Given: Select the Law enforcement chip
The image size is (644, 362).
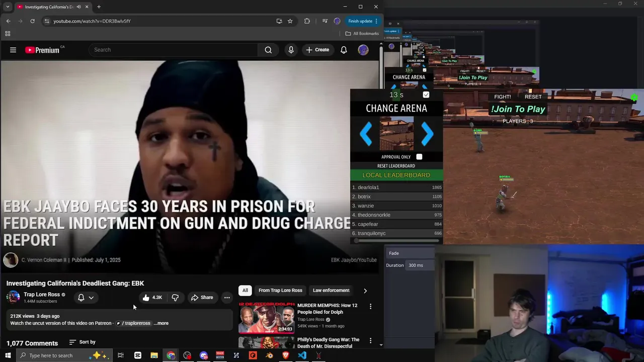Looking at the screenshot, I should [x=331, y=290].
